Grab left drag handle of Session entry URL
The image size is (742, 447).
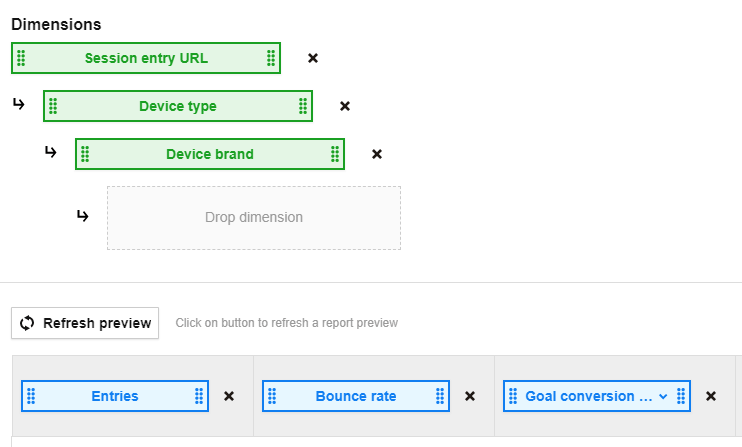[x=22, y=58]
